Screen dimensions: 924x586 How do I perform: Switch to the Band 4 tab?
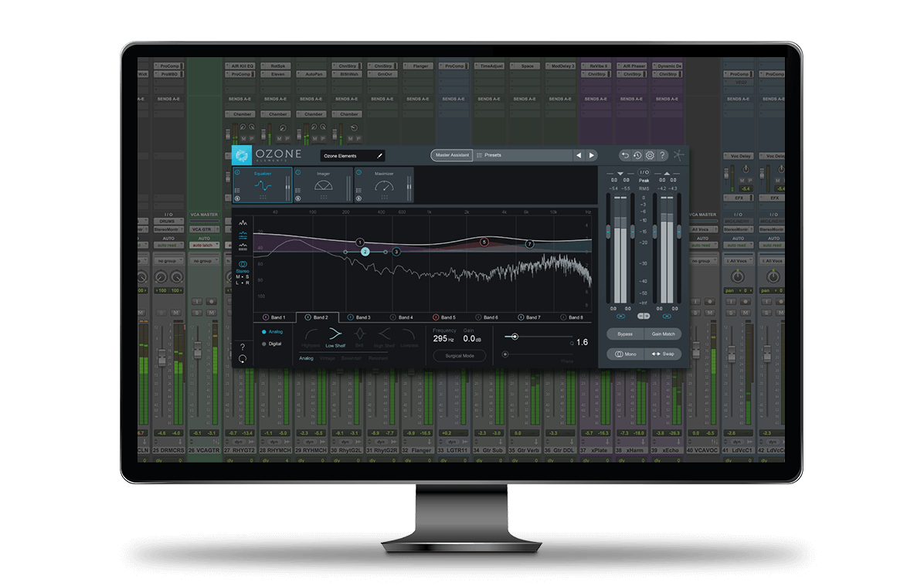[x=402, y=317]
